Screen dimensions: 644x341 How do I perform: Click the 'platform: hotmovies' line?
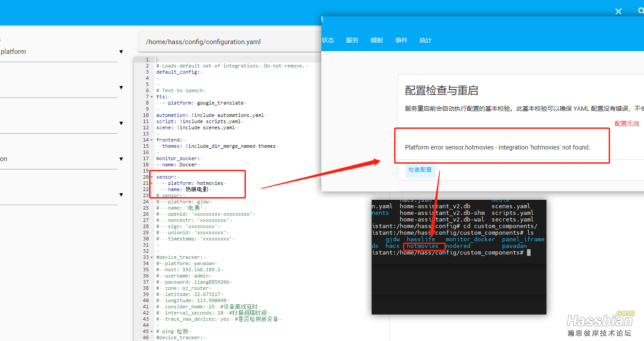[x=196, y=183]
